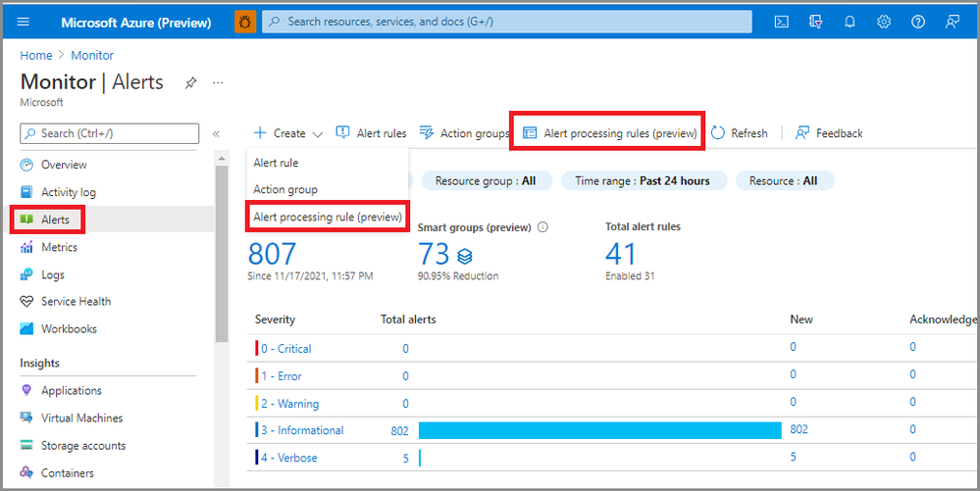
Task: Click the global search resources field
Action: click(x=507, y=22)
